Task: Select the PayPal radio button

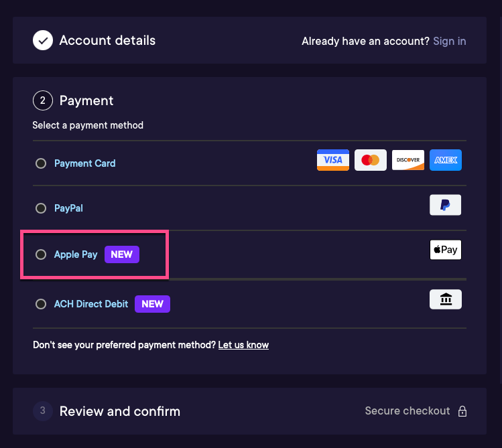Action: point(41,208)
